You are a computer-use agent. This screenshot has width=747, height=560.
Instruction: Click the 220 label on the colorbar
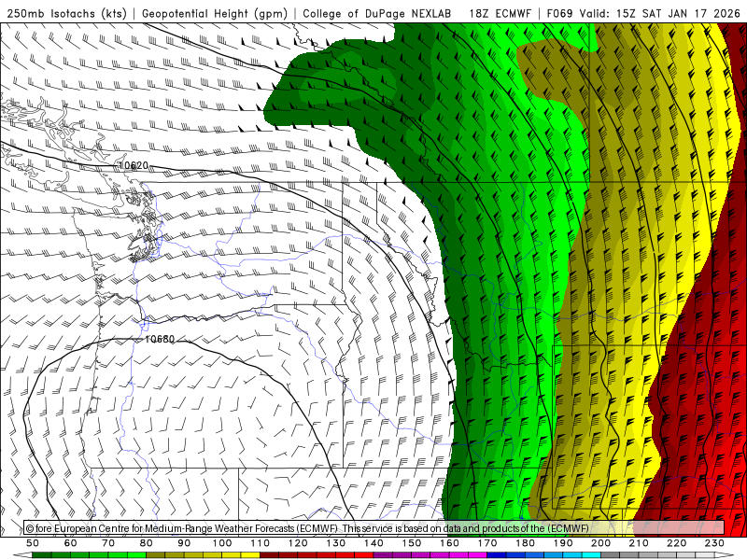click(677, 543)
